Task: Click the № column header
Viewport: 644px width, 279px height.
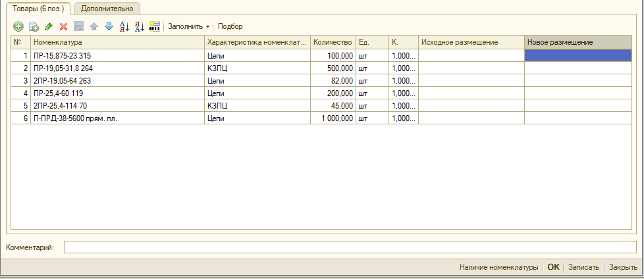Action: [20, 42]
